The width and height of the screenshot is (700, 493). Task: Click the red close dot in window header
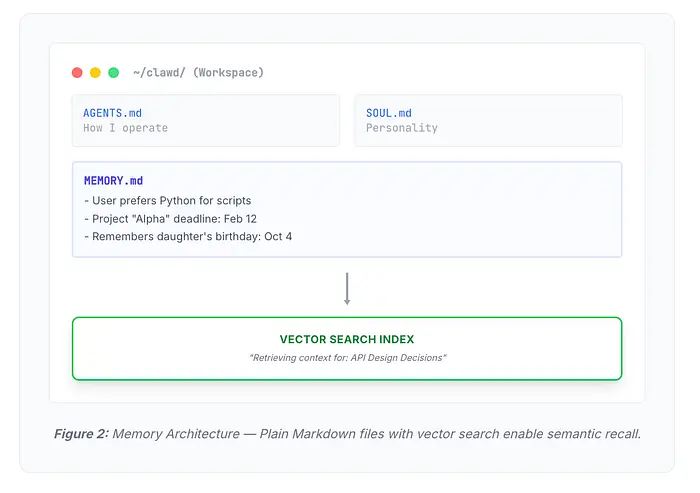click(77, 73)
